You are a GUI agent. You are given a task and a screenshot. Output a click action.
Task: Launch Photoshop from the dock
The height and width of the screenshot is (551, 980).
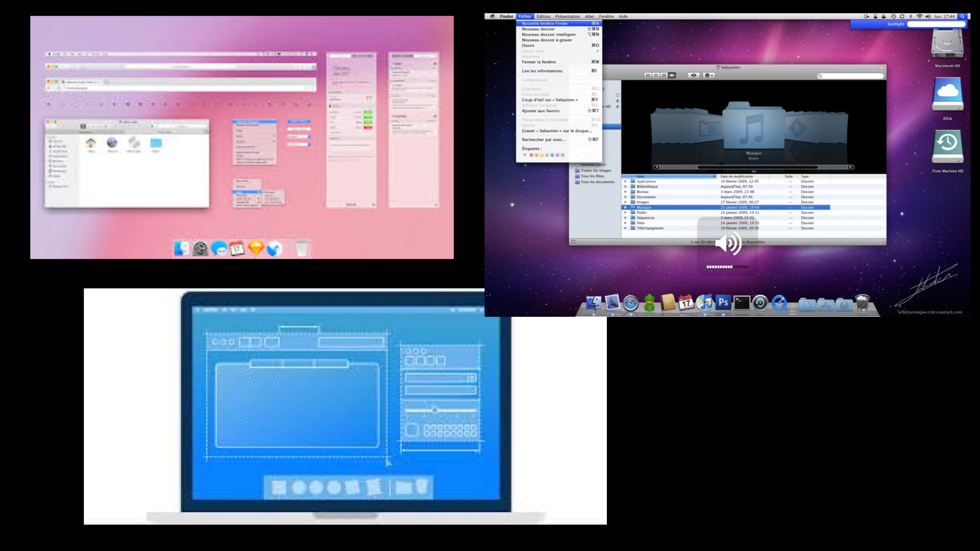point(723,303)
